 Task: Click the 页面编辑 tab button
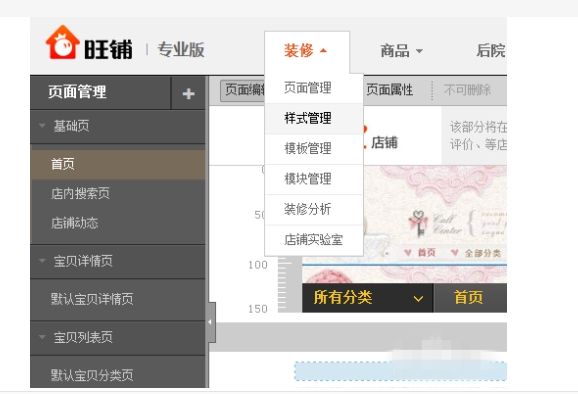pyautogui.click(x=243, y=90)
